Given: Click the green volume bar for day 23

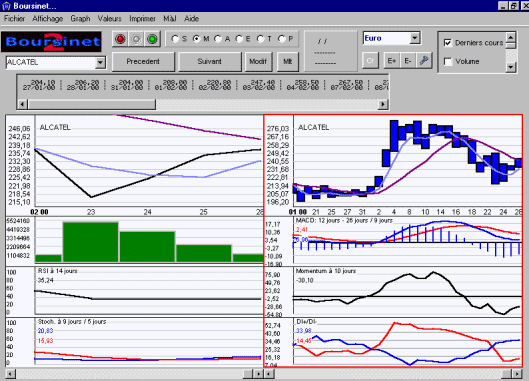Looking at the screenshot, I should tap(90, 242).
